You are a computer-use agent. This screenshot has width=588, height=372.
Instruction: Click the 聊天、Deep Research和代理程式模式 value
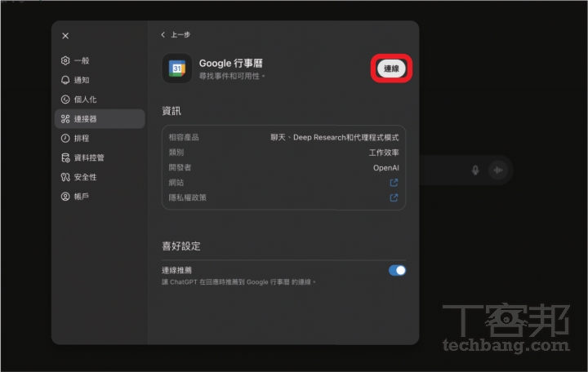(335, 138)
